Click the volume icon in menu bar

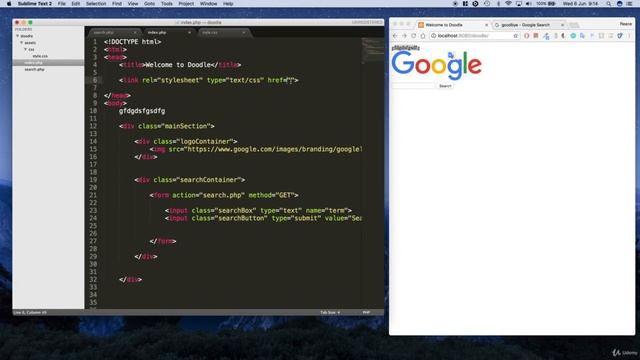click(x=529, y=4)
